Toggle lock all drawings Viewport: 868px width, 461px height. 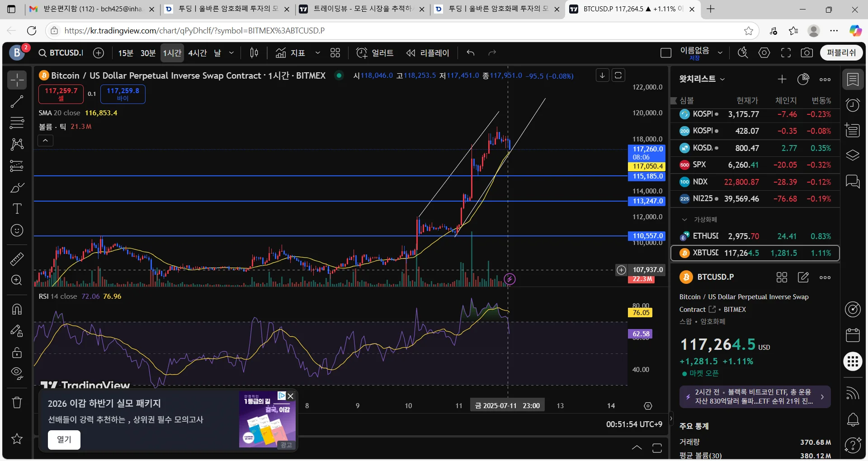17,353
